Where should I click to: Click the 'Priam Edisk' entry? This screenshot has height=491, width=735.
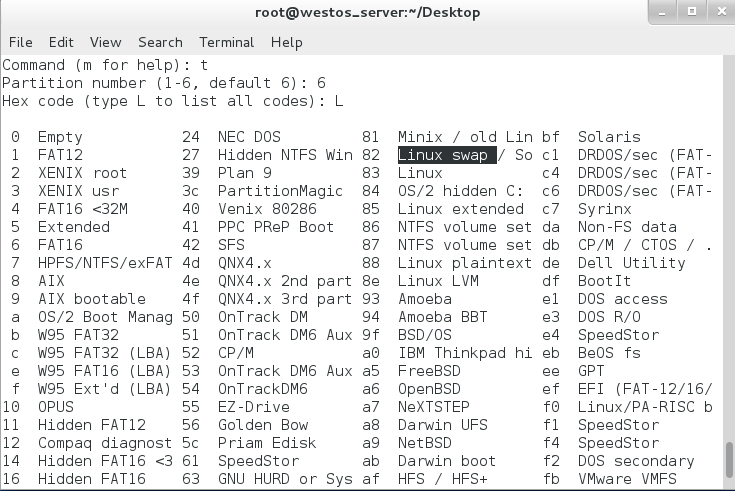coord(267,443)
